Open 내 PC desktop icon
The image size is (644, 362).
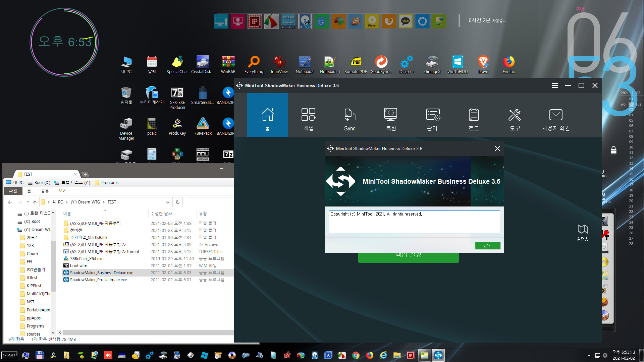[126, 65]
